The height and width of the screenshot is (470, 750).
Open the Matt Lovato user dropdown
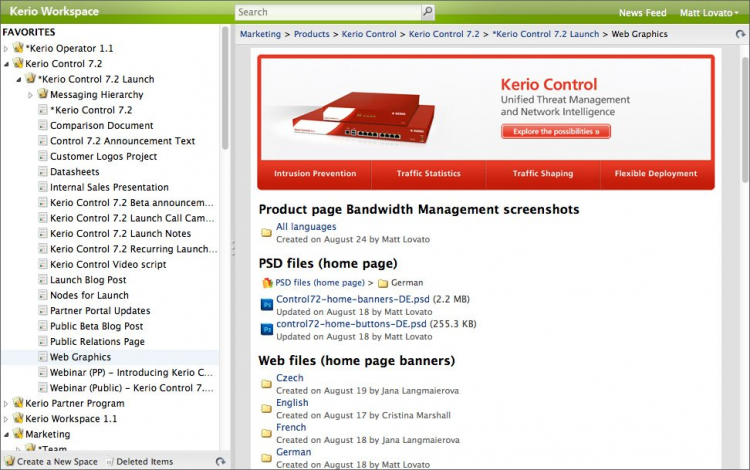pos(709,13)
